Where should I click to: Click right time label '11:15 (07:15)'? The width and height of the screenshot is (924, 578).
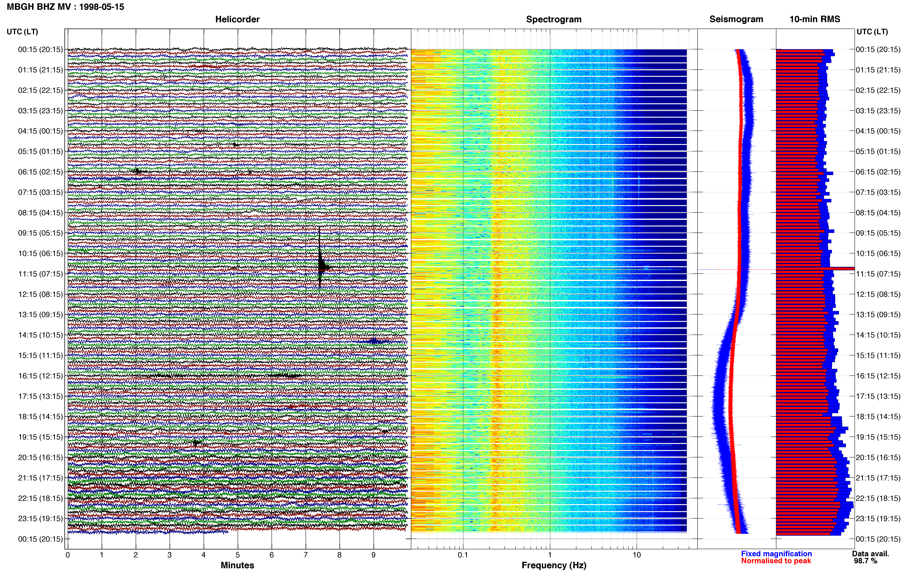(878, 274)
